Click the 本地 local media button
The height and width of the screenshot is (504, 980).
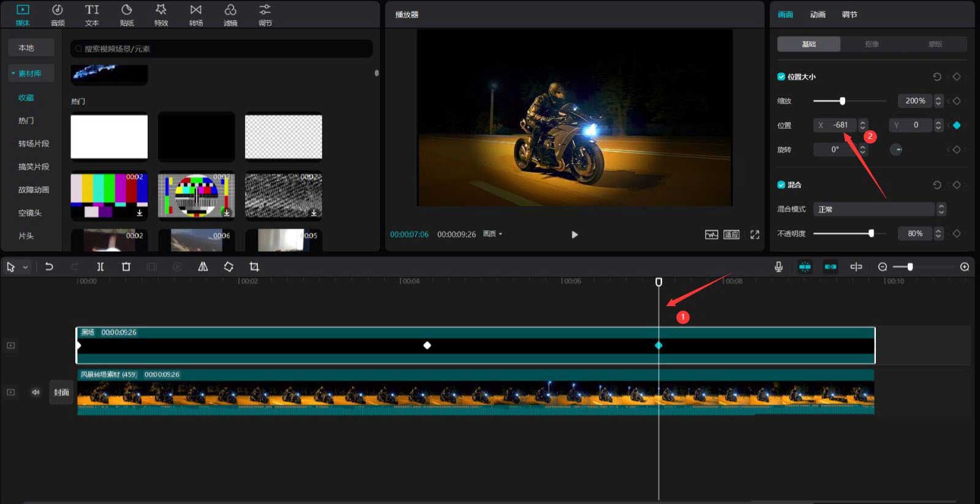click(x=31, y=48)
